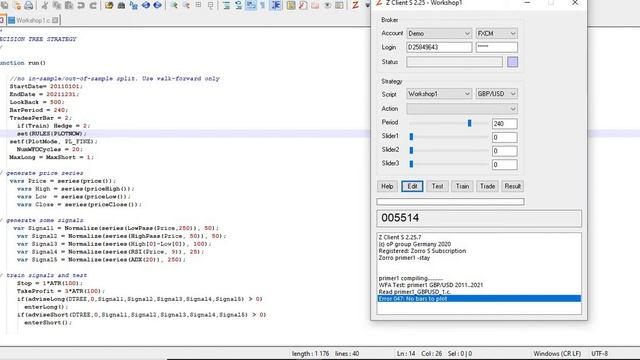640x360 pixels.
Task: Open the Script dropdown showing Workshop1
Action: pyautogui.click(x=439, y=94)
